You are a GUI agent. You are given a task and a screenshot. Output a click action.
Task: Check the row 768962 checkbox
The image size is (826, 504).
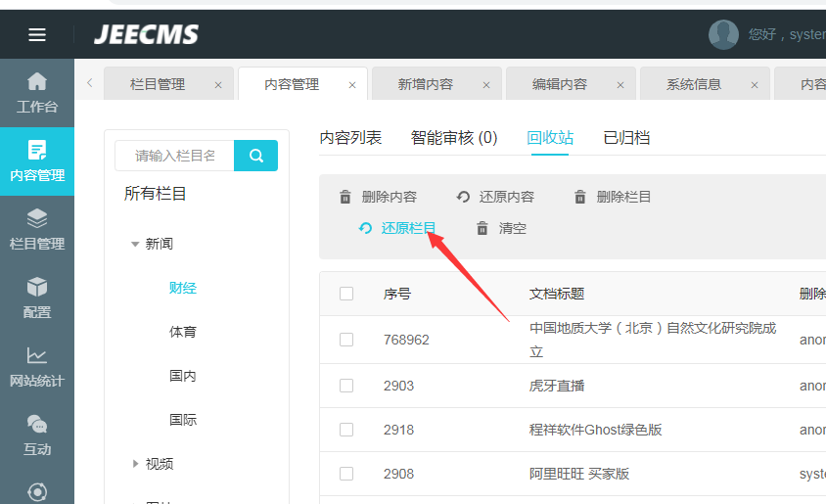346,340
